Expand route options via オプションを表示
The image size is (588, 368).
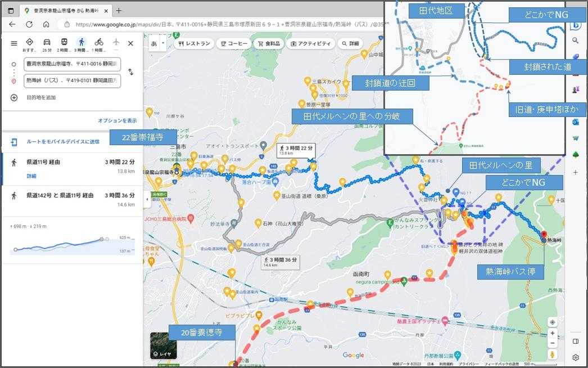(117, 120)
